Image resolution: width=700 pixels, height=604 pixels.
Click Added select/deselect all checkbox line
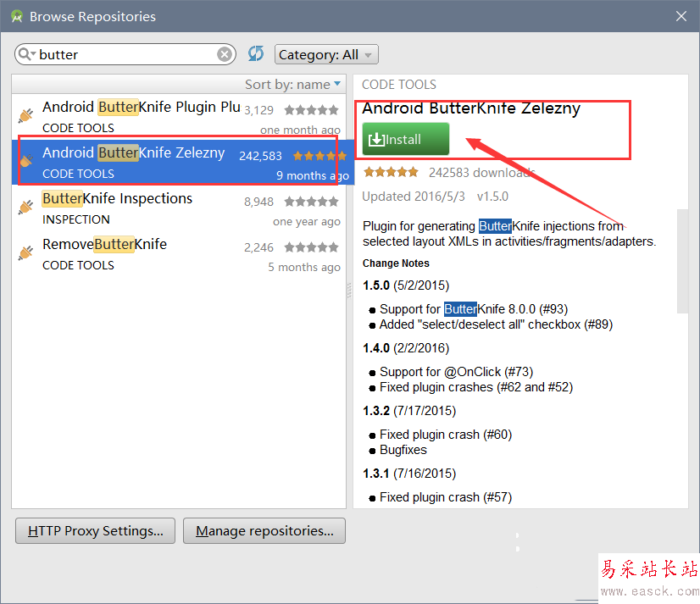click(x=496, y=324)
